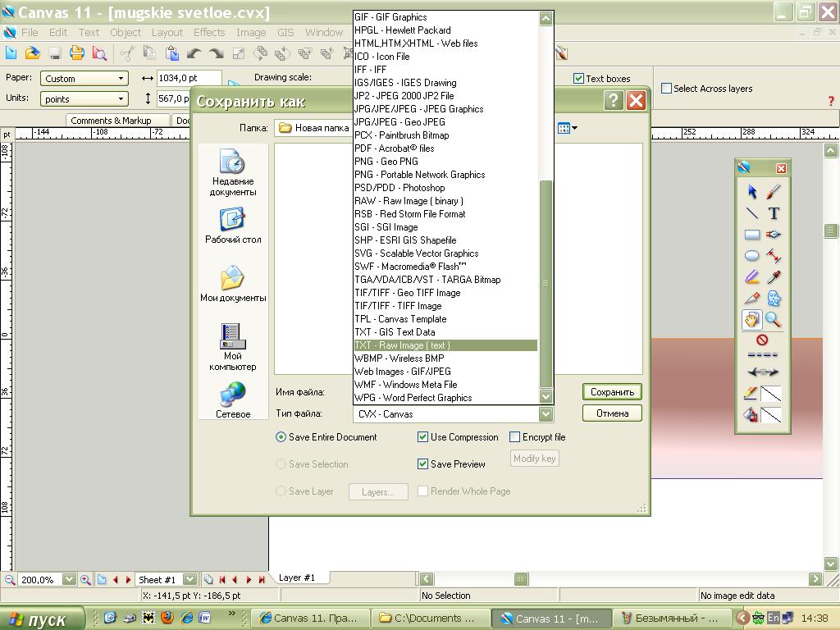The width and height of the screenshot is (840, 630).
Task: Click the zoom in icon in status bar
Action: [x=85, y=579]
